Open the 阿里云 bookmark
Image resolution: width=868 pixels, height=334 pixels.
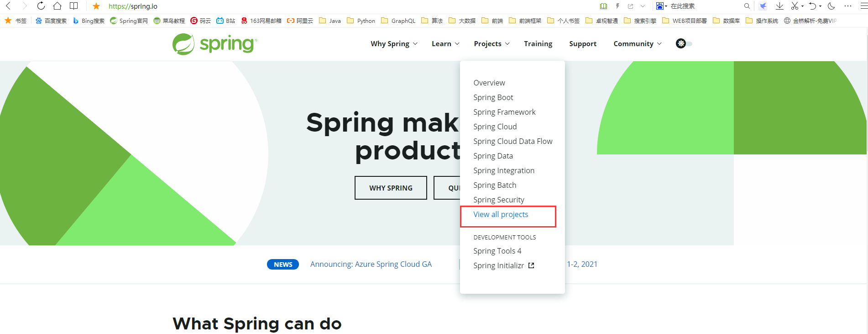(x=300, y=21)
